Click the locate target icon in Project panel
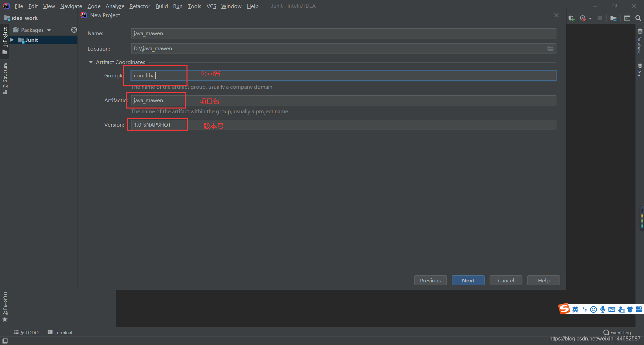This screenshot has width=644, height=345. (x=74, y=30)
